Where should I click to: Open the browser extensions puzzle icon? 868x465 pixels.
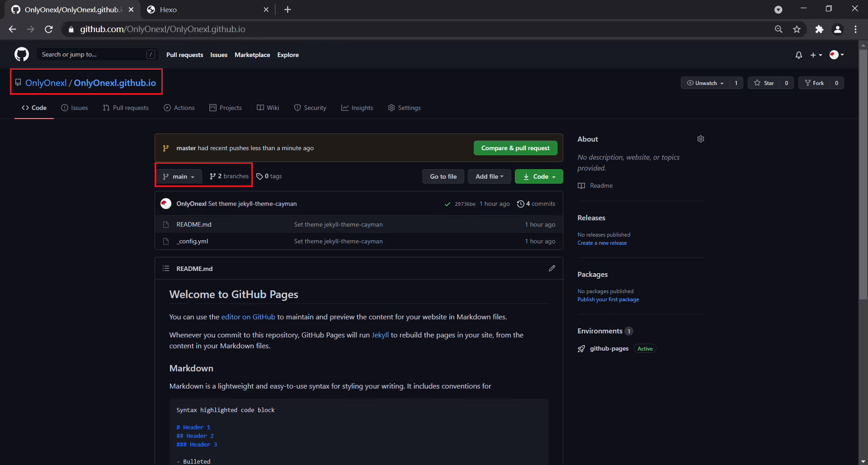coord(819,29)
